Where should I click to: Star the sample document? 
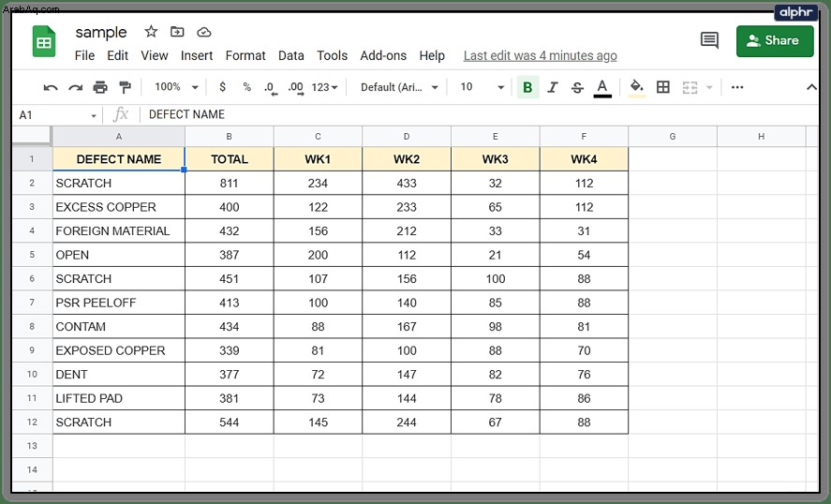(x=151, y=32)
